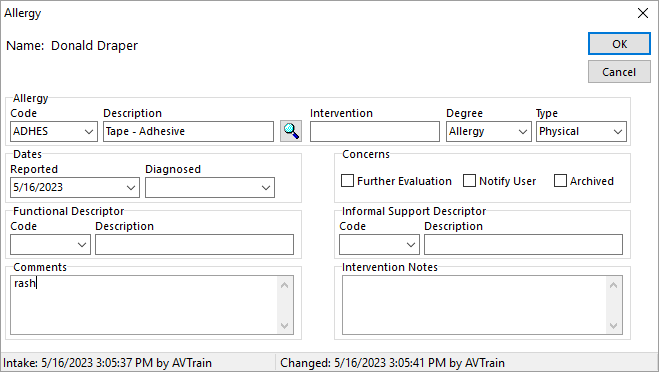Mark the allergy as Archived
Image resolution: width=659 pixels, height=372 pixels.
point(560,181)
